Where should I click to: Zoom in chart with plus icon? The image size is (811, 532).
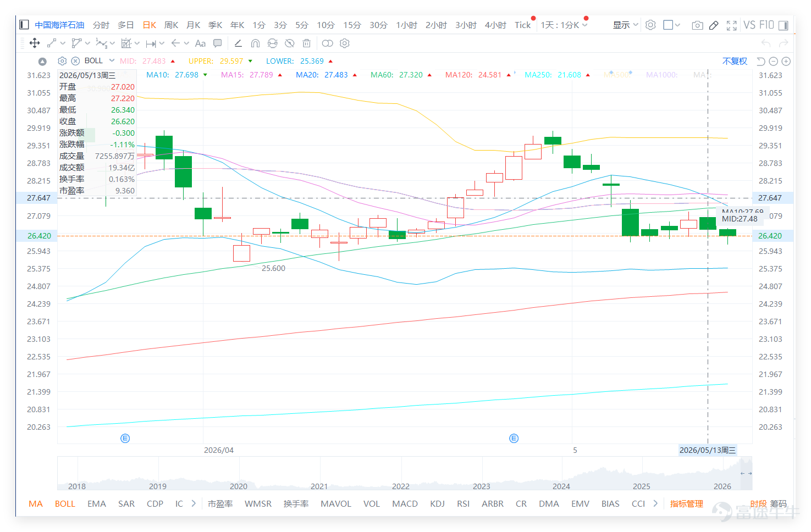click(x=786, y=61)
